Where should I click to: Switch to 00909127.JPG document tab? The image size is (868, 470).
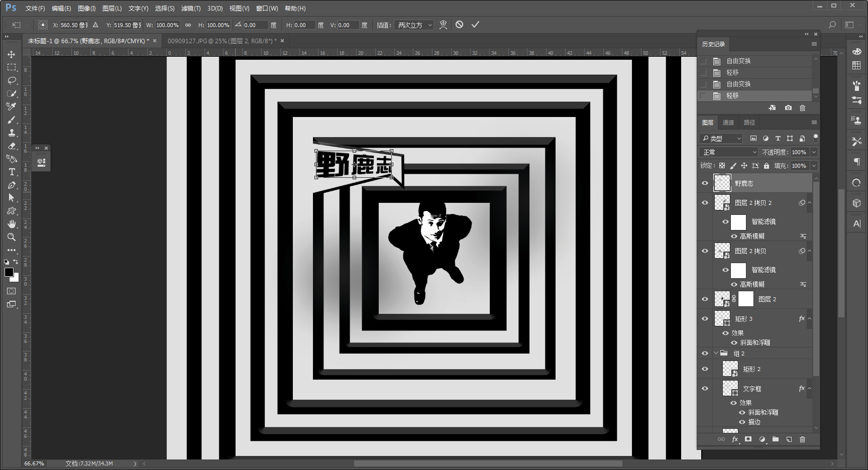[x=222, y=41]
